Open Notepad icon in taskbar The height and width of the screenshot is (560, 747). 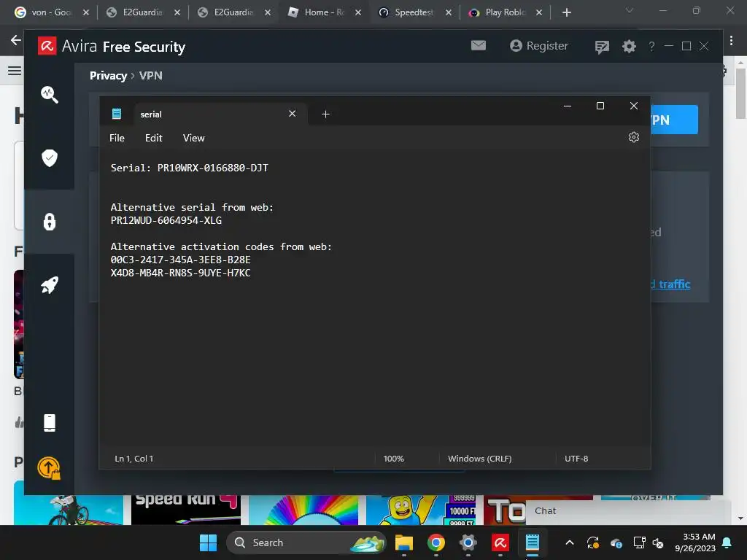click(x=532, y=542)
